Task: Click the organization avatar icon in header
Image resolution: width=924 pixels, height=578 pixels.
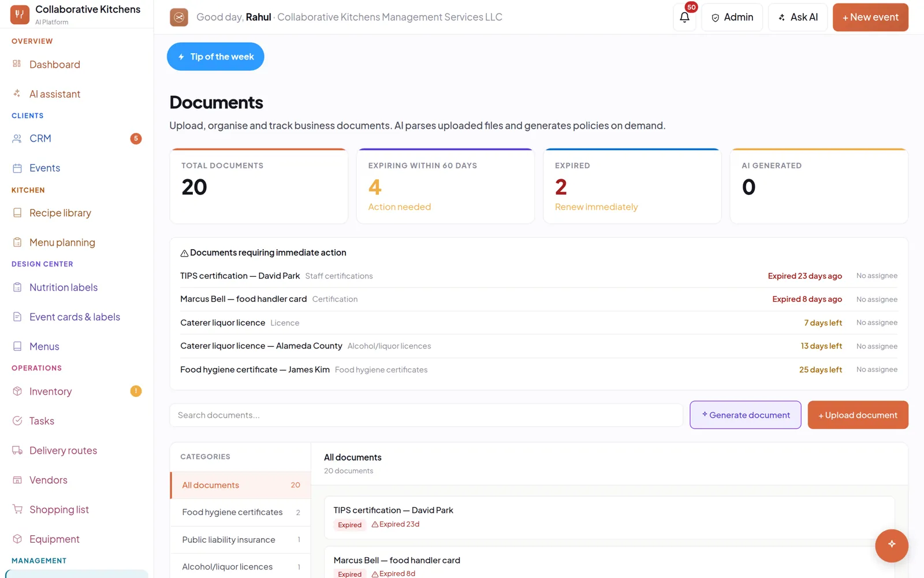Action: coord(179,17)
